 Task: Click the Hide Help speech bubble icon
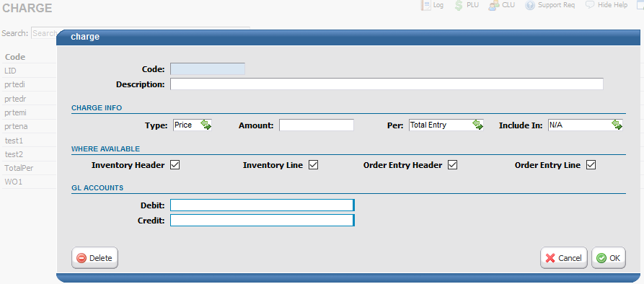(590, 5)
